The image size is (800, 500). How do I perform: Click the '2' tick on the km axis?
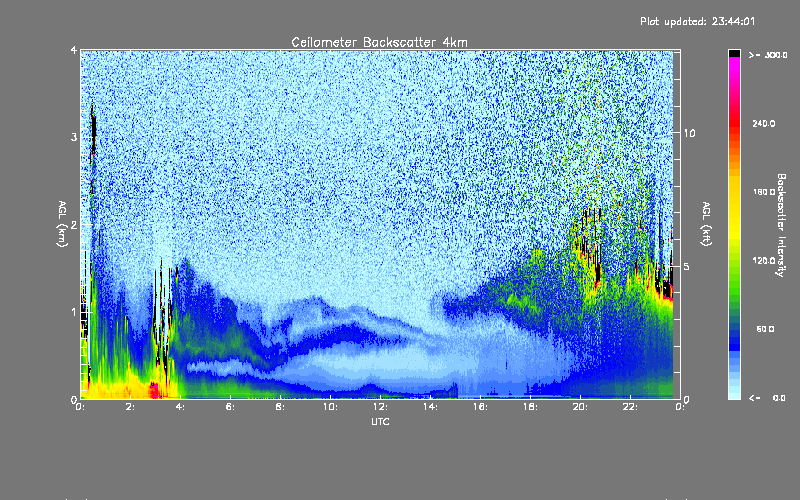click(74, 225)
